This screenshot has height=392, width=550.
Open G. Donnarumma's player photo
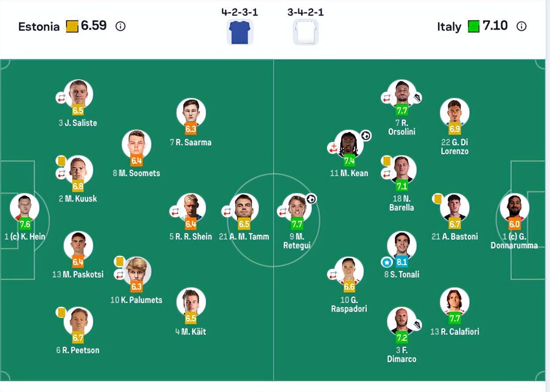[514, 207]
